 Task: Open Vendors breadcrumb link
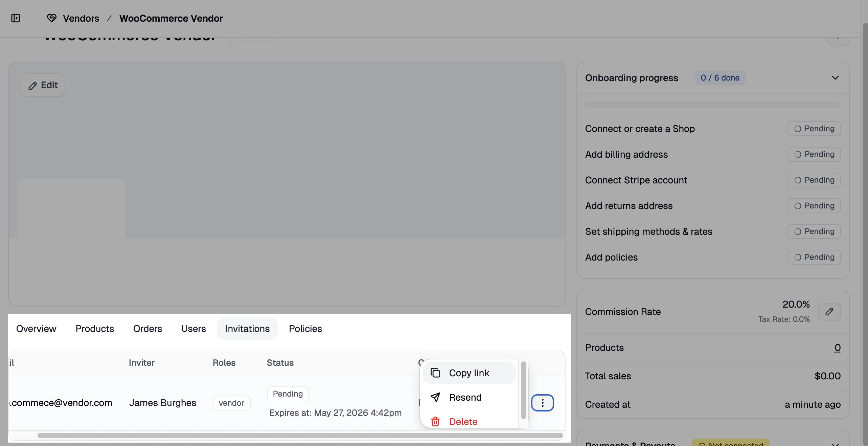[x=81, y=18]
